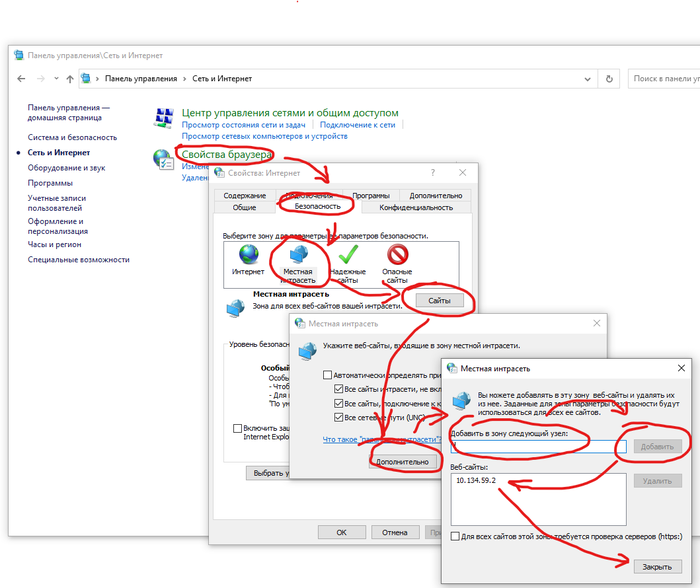Select the Опасные сайты red prohibition icon

pyautogui.click(x=397, y=256)
